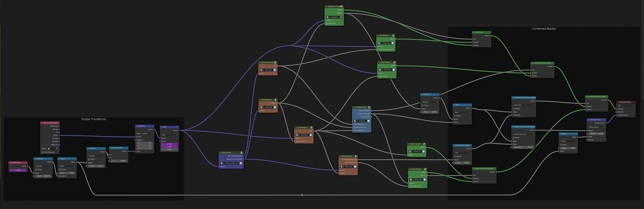The width and height of the screenshot is (644, 209).
Task: Open Smooth Maximum operation dropdown
Action: click(523, 134)
